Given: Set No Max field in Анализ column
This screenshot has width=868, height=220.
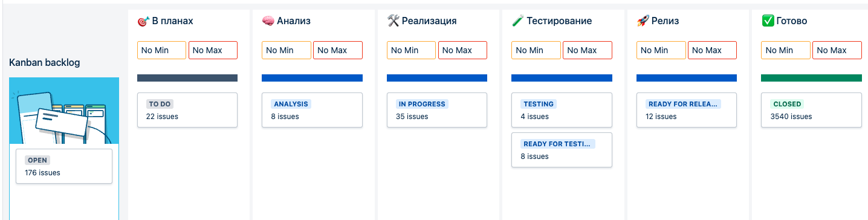Looking at the screenshot, I should point(337,50).
